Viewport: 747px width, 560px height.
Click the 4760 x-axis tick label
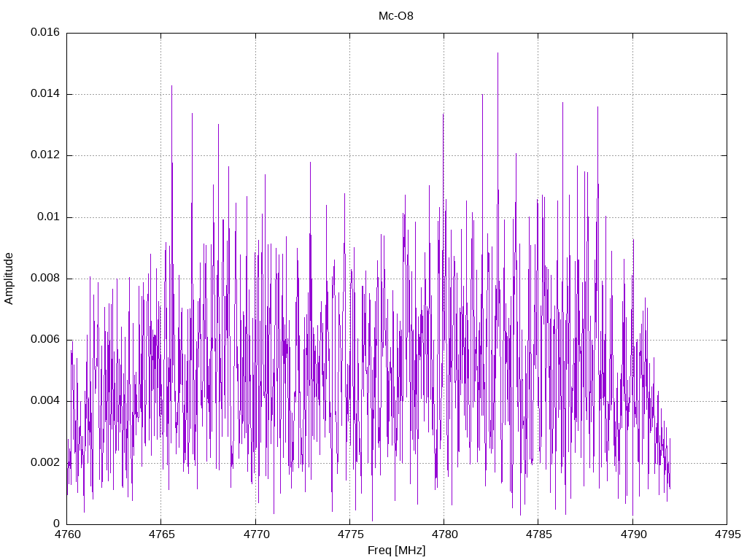pos(67,534)
